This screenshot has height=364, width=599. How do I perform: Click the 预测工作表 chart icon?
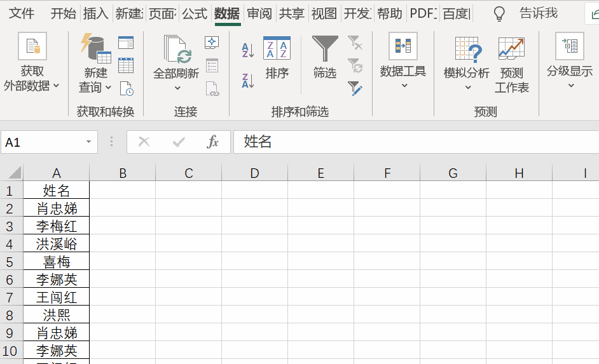coord(511,48)
